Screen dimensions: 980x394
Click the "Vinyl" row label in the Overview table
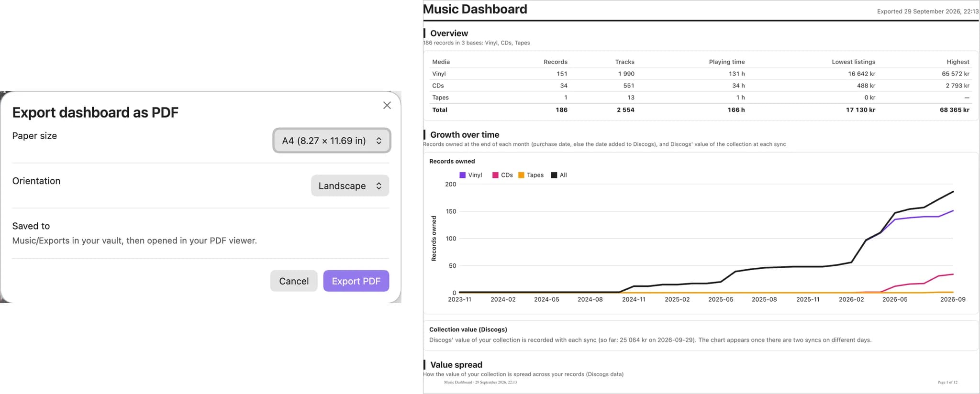tap(439, 74)
